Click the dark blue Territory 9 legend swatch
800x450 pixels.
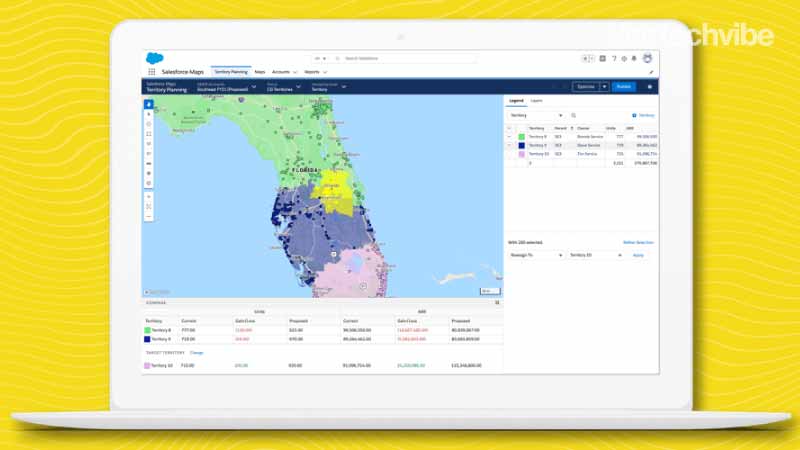[521, 145]
